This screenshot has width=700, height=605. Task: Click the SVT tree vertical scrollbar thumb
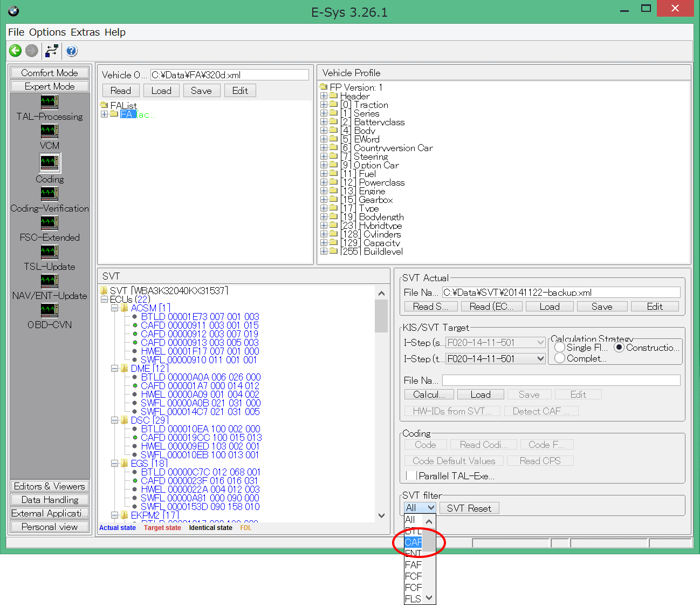381,316
